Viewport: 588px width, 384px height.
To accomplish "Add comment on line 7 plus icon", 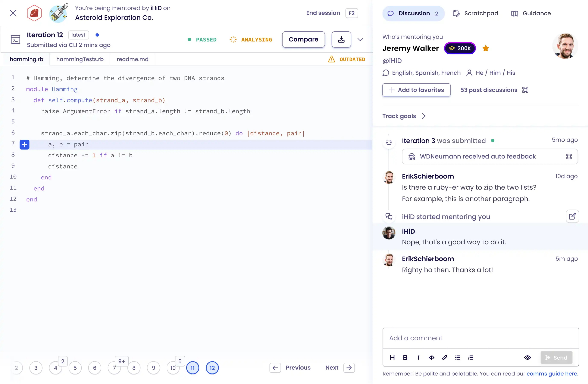I will tap(24, 144).
